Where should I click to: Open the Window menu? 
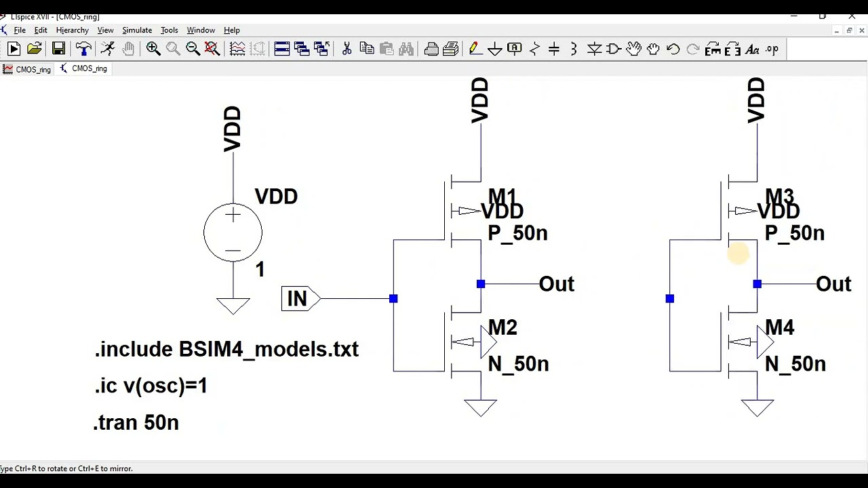[x=201, y=30]
